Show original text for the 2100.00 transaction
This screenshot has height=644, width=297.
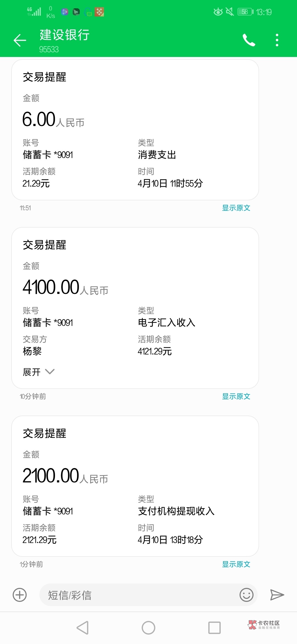tap(236, 564)
